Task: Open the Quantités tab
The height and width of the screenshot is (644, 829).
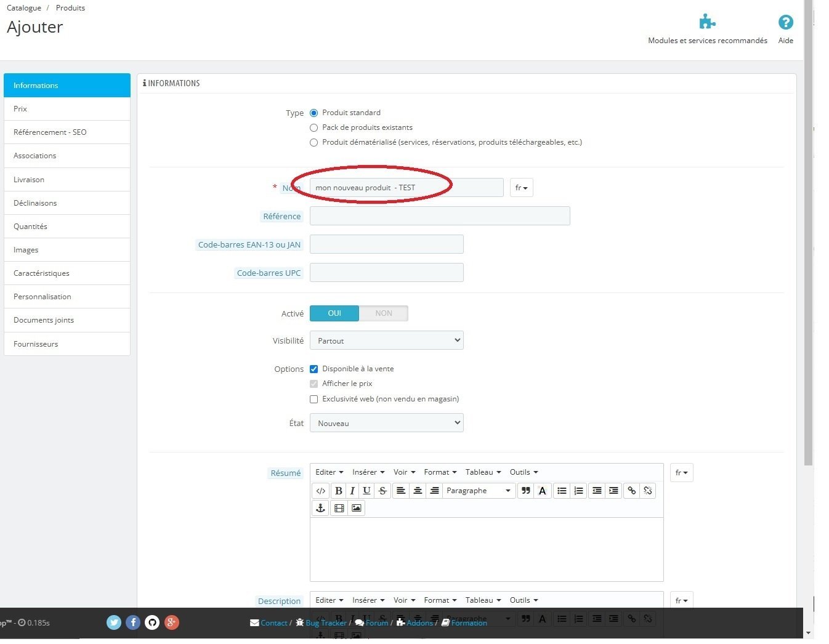Action: tap(67, 227)
